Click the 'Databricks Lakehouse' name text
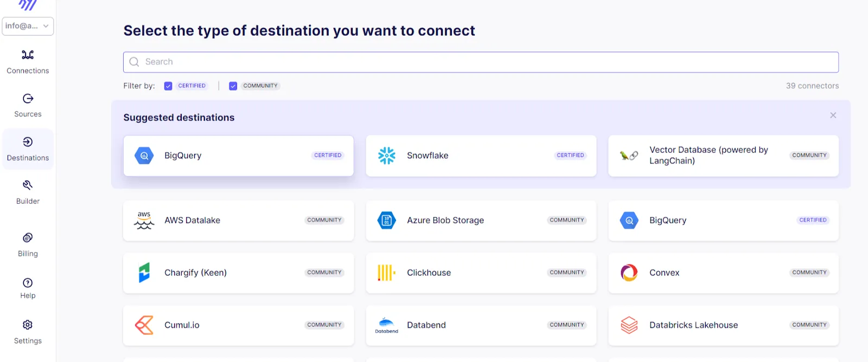 [694, 325]
